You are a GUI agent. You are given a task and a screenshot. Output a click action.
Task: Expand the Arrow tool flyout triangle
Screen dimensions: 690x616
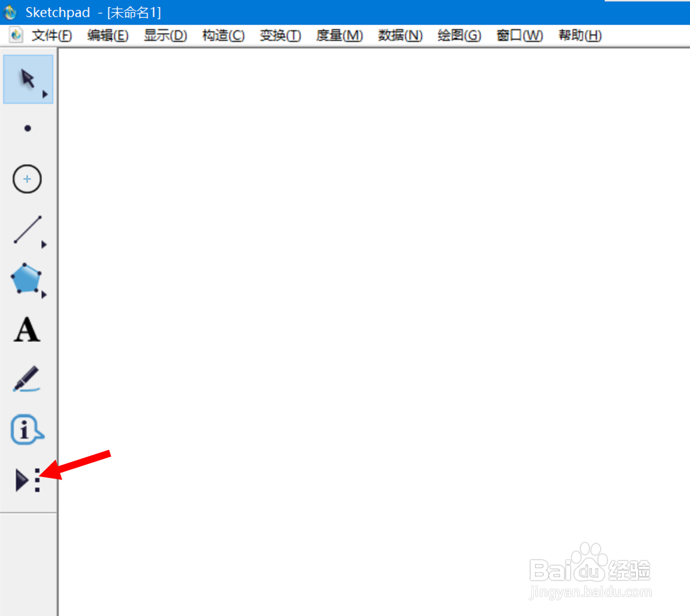click(45, 95)
